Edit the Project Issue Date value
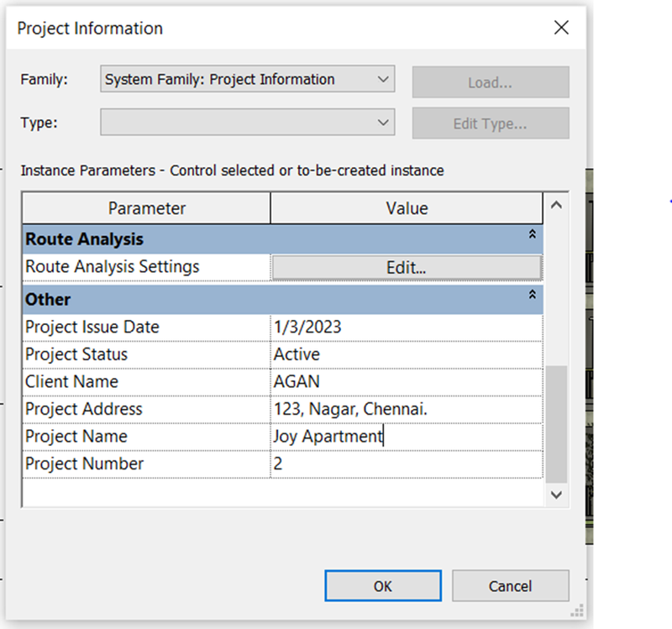672x629 pixels. 407,328
